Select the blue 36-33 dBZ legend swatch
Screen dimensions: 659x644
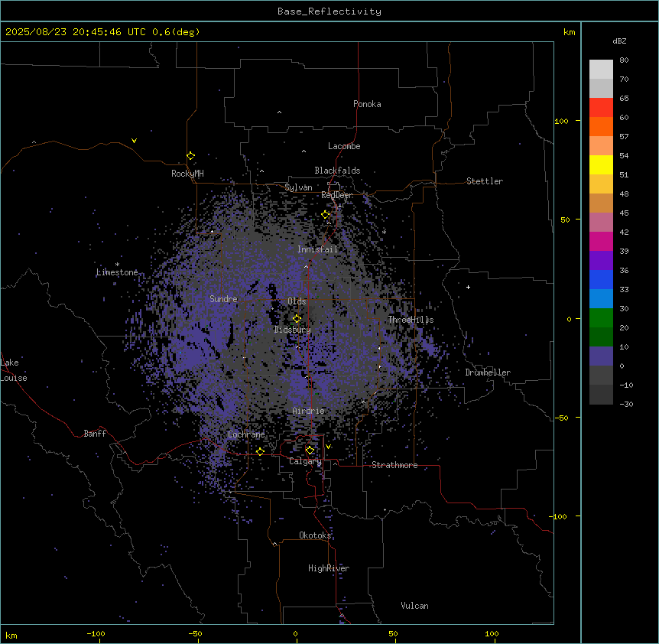(601, 279)
